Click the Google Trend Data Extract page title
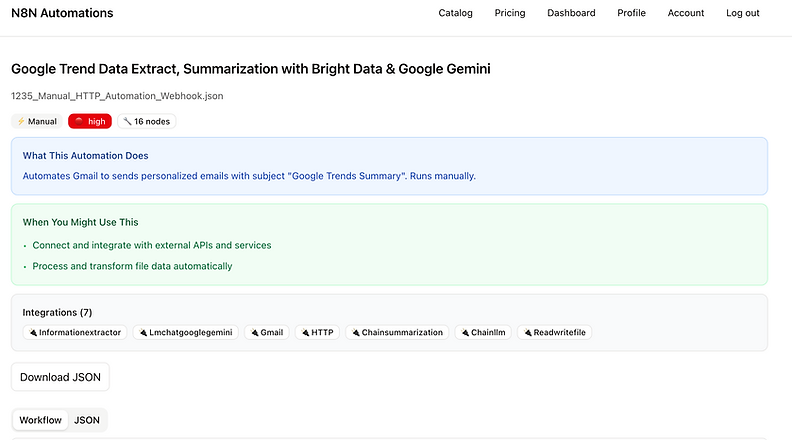The width and height of the screenshot is (792, 440). (251, 69)
